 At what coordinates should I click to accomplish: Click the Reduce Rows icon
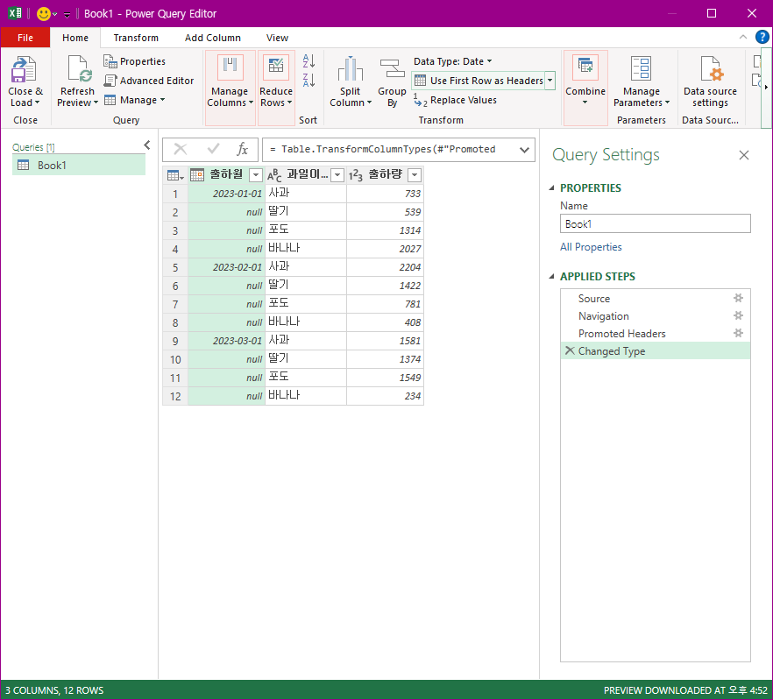(276, 67)
